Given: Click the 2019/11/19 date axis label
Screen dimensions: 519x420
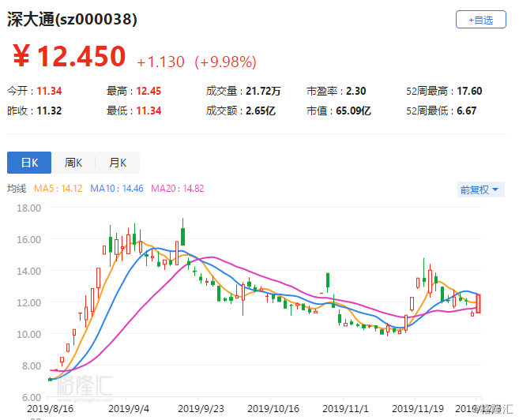Looking at the screenshot, I should click(418, 409).
